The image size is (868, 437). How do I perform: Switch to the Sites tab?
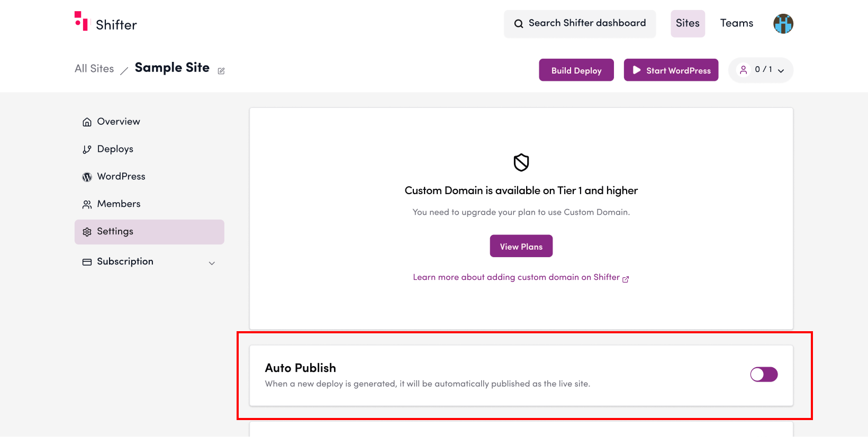pyautogui.click(x=688, y=23)
